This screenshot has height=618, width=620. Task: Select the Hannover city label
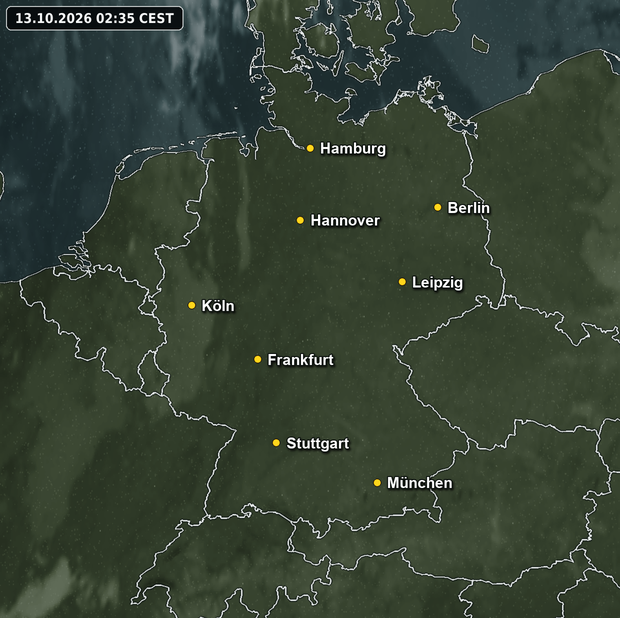(x=345, y=221)
